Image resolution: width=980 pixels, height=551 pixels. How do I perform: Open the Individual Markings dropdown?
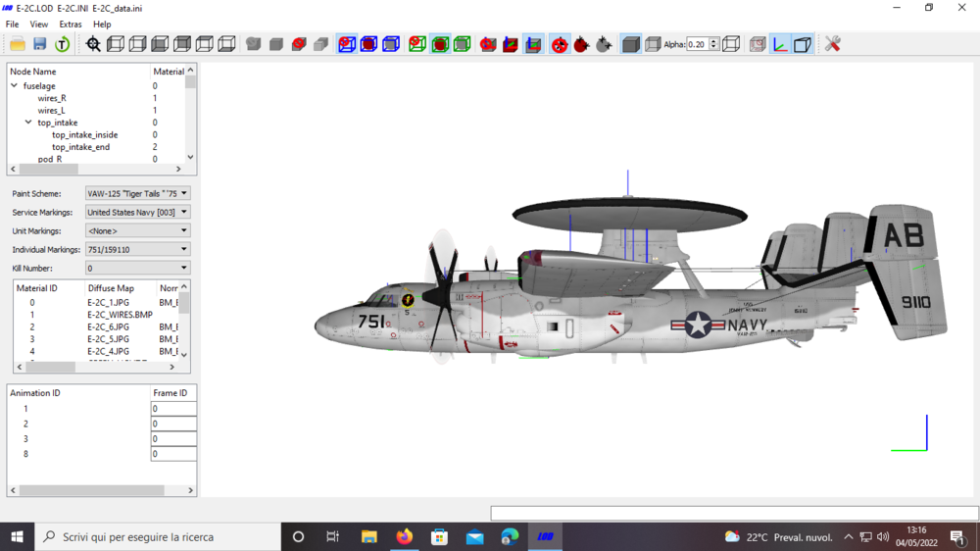pos(137,250)
